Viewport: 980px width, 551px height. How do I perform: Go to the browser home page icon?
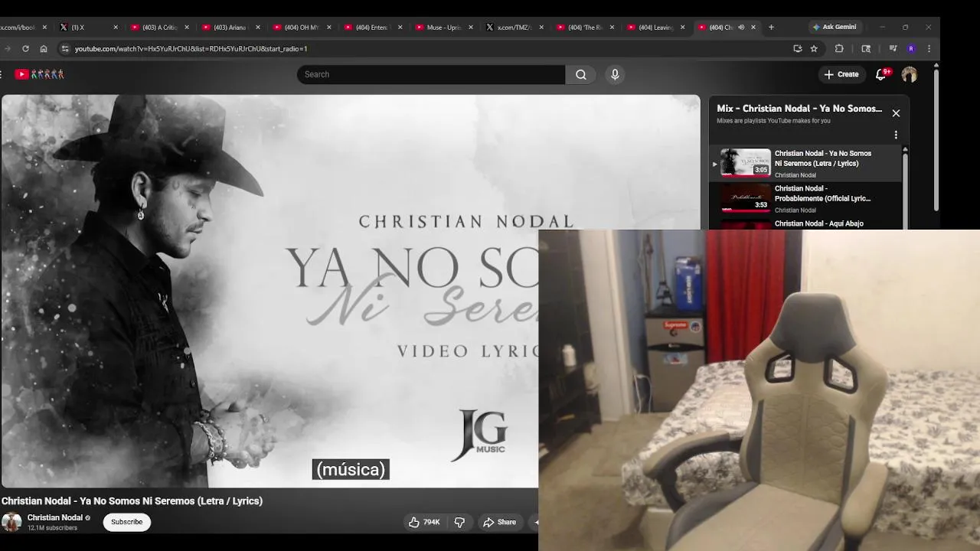tap(44, 48)
